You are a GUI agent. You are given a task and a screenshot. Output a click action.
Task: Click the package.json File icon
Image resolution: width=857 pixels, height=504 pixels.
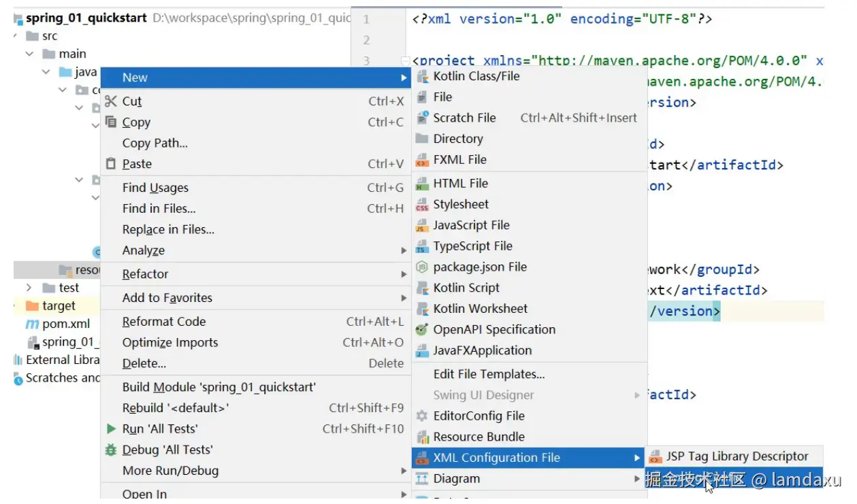pos(422,267)
